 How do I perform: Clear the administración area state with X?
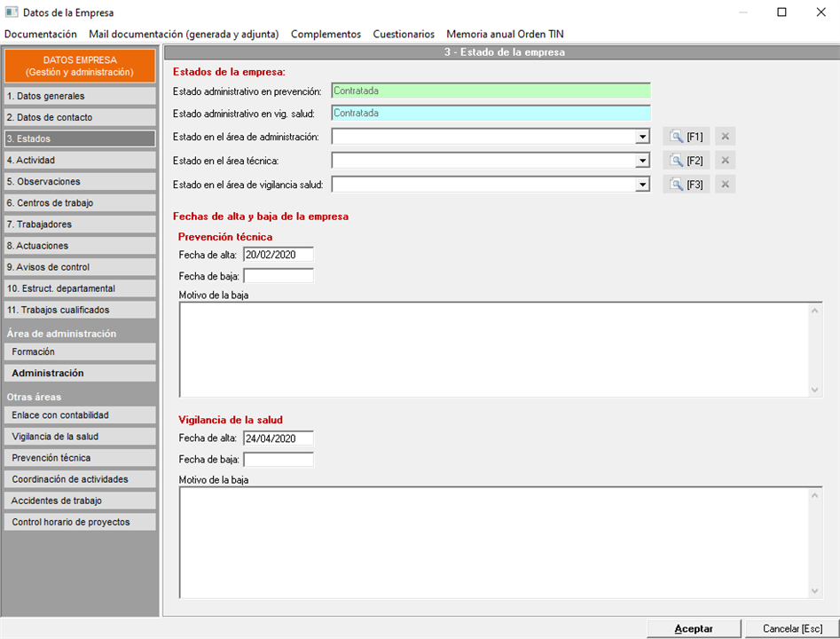(725, 137)
